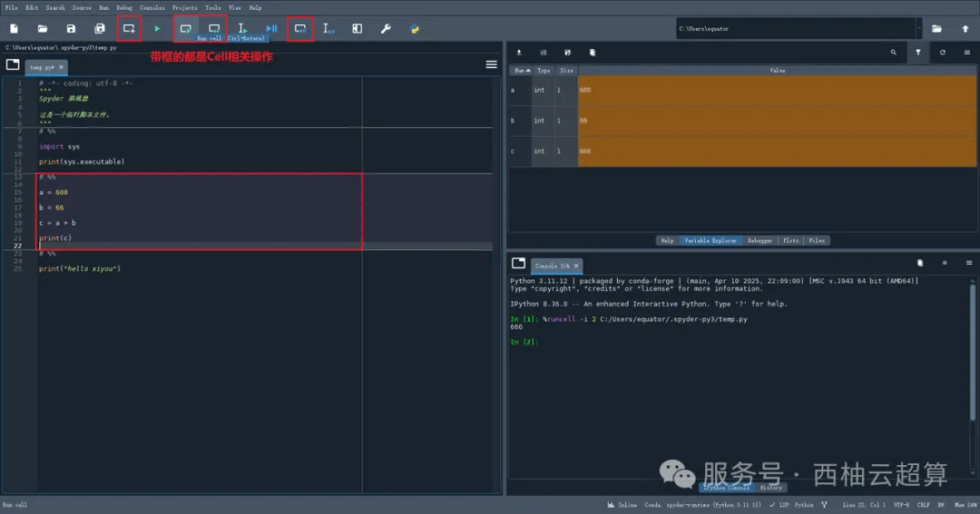
Task: Open the Source menu
Action: (82, 7)
